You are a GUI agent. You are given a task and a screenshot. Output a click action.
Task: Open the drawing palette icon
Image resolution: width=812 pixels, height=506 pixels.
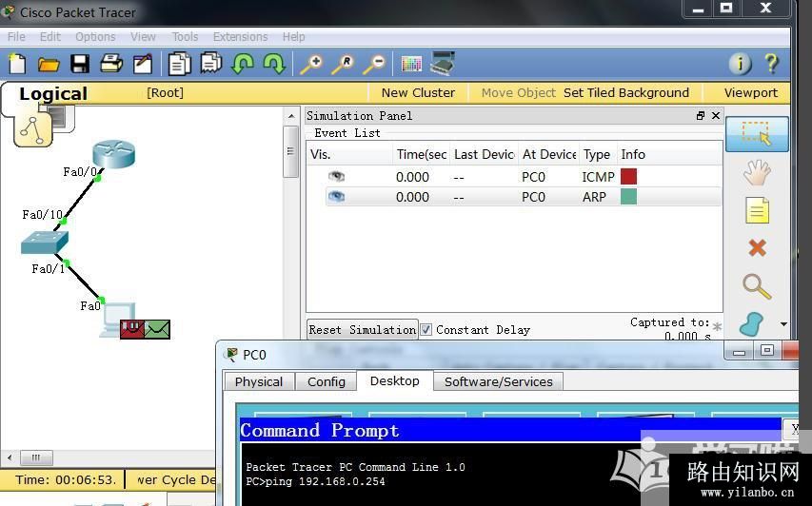point(411,64)
